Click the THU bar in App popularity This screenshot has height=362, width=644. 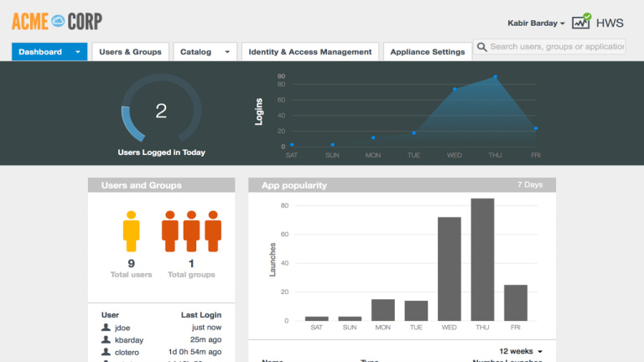coord(483,260)
